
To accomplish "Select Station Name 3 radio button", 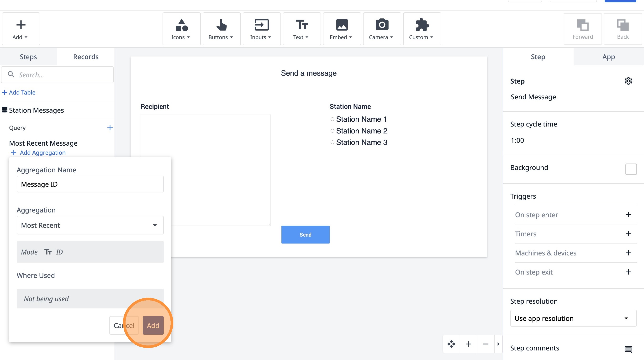I will click(x=332, y=142).
